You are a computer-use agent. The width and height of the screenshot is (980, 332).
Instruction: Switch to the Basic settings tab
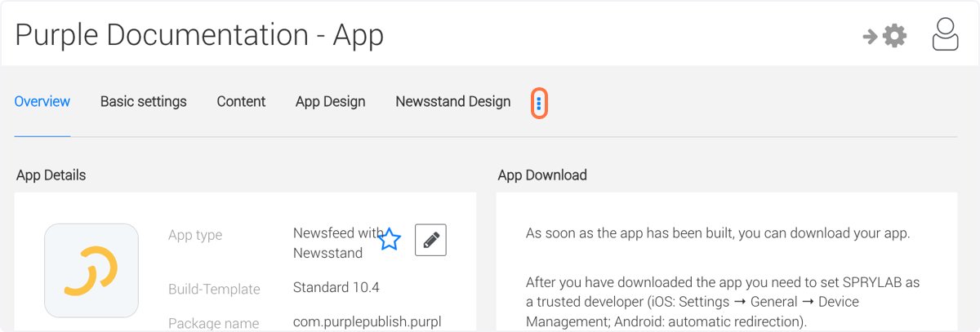(144, 102)
